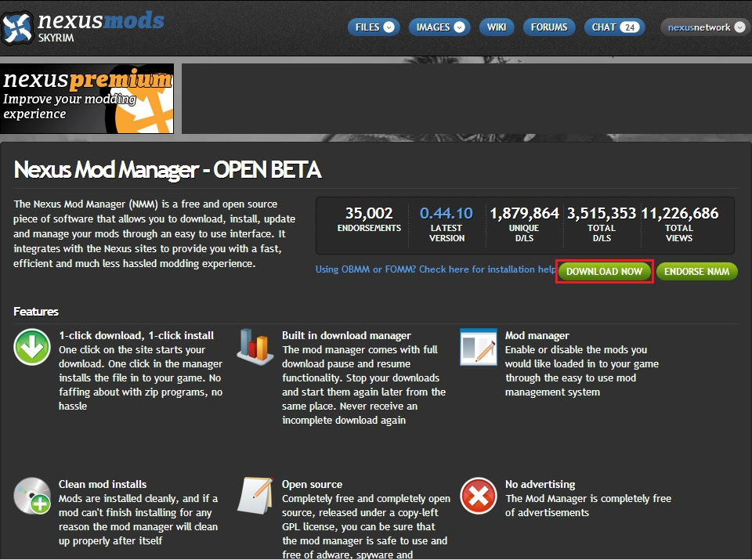Open the FILES menu

(374, 27)
